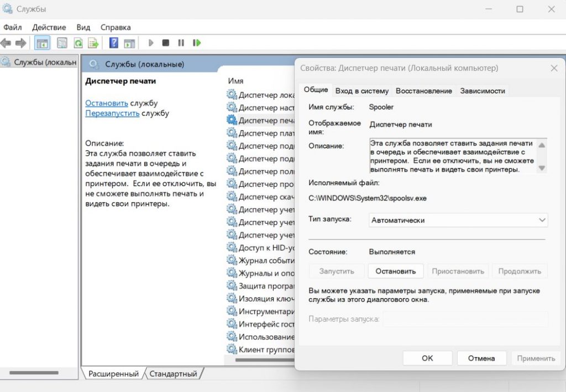Open the Тип запуска dropdown

click(458, 220)
